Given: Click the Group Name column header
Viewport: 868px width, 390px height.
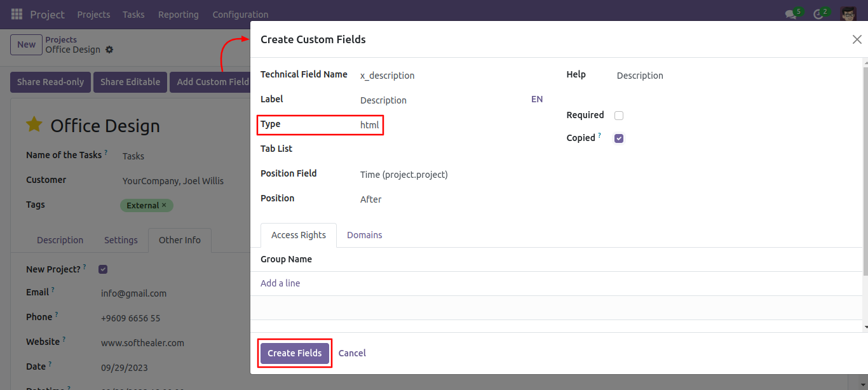Looking at the screenshot, I should [x=286, y=259].
